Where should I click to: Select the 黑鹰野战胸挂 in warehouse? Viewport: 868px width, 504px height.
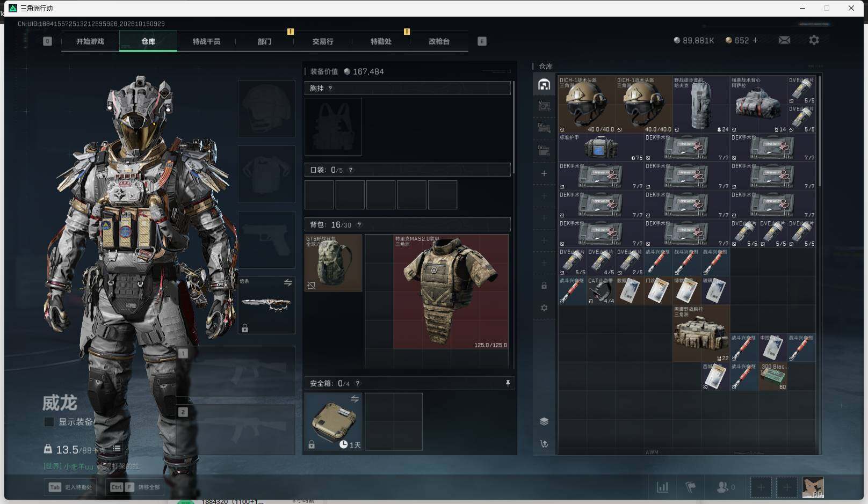[x=701, y=334]
